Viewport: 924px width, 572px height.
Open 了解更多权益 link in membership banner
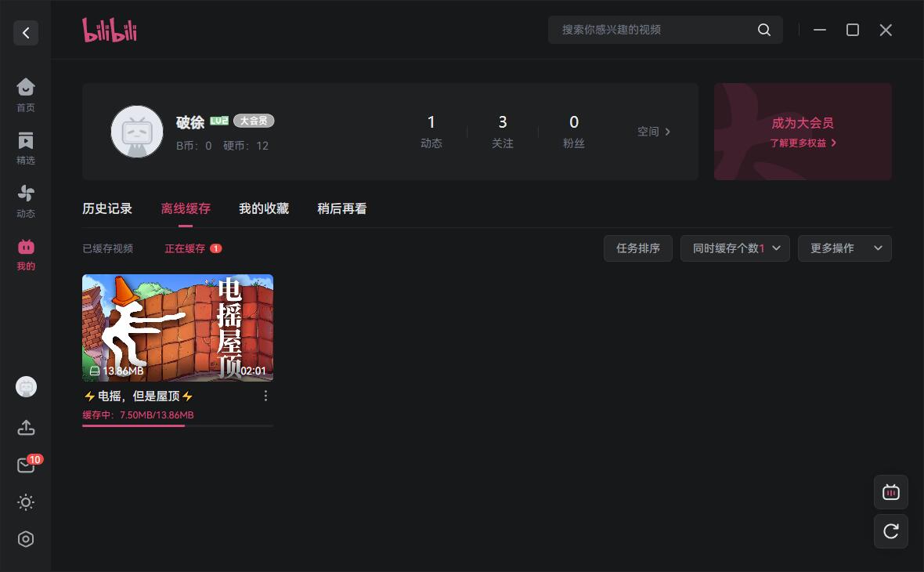click(x=802, y=143)
